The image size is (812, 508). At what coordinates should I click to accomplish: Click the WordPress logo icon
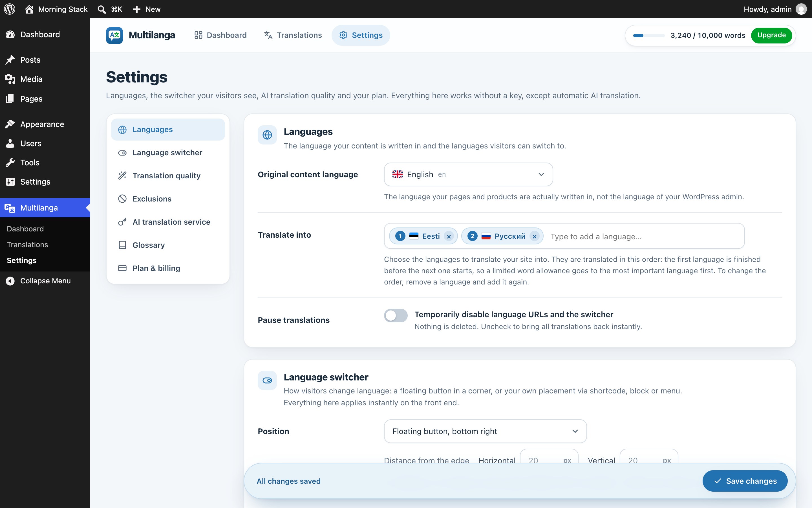(x=10, y=9)
